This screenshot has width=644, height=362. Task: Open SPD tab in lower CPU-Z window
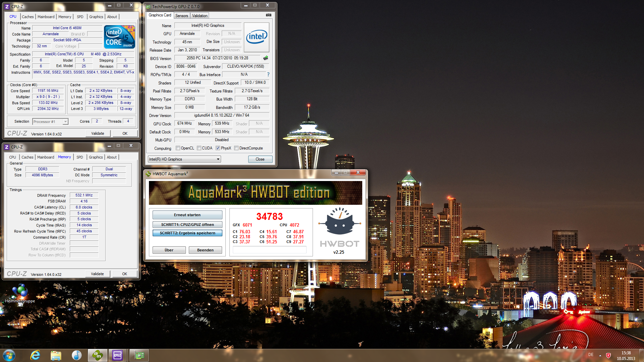point(80,157)
